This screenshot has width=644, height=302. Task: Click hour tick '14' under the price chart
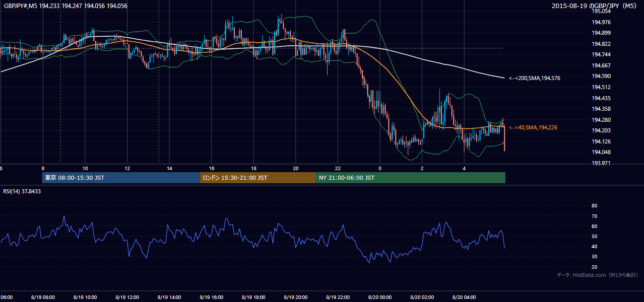coord(169,168)
